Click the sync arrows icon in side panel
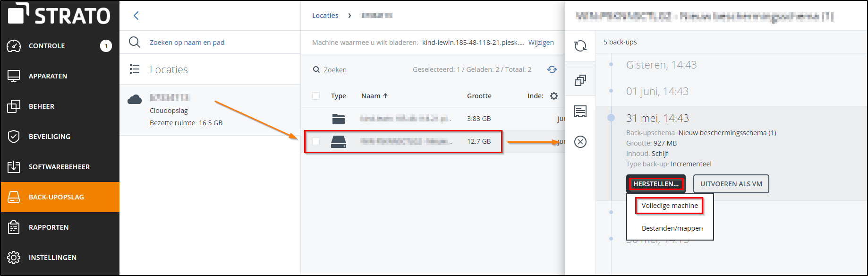 click(x=580, y=46)
